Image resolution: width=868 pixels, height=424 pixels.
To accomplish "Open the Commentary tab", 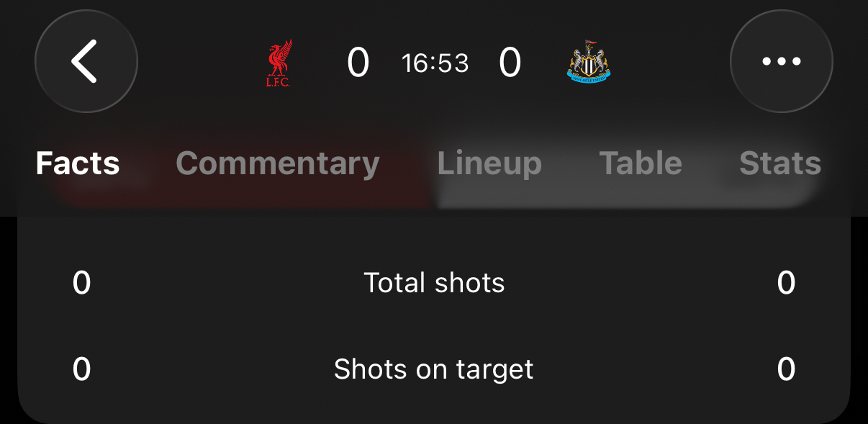I will click(x=277, y=163).
